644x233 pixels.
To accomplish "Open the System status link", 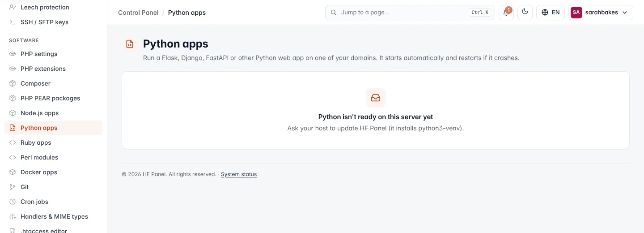I will (x=239, y=174).
